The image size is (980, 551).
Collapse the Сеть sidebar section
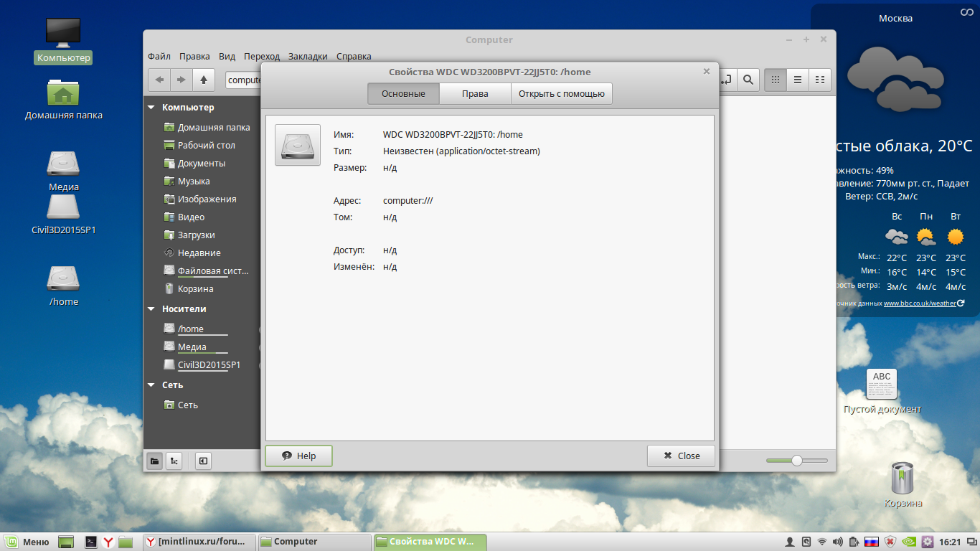151,385
